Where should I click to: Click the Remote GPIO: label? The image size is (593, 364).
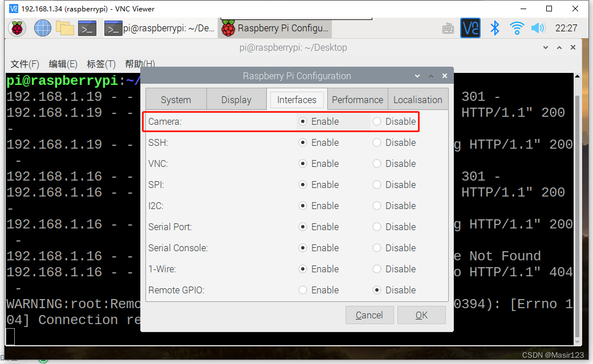(176, 291)
